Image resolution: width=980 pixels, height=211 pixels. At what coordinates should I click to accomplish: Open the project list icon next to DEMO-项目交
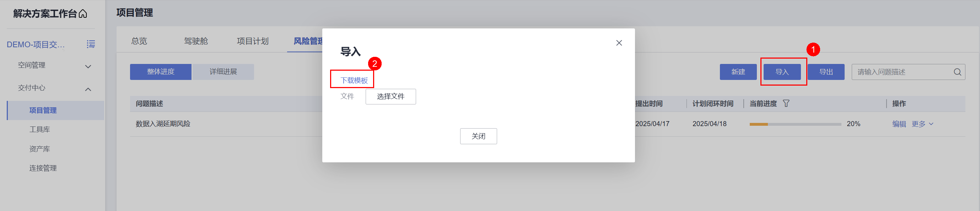(91, 44)
